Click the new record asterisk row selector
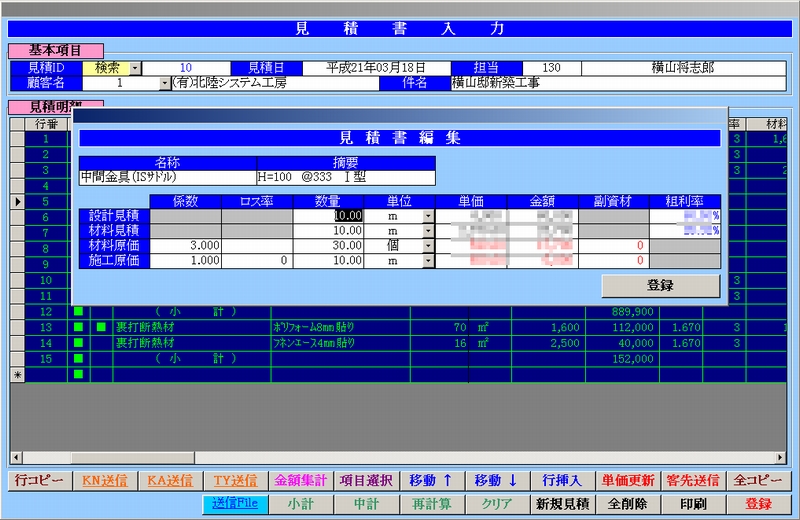Screen dimensions: 800x520 click(x=16, y=374)
